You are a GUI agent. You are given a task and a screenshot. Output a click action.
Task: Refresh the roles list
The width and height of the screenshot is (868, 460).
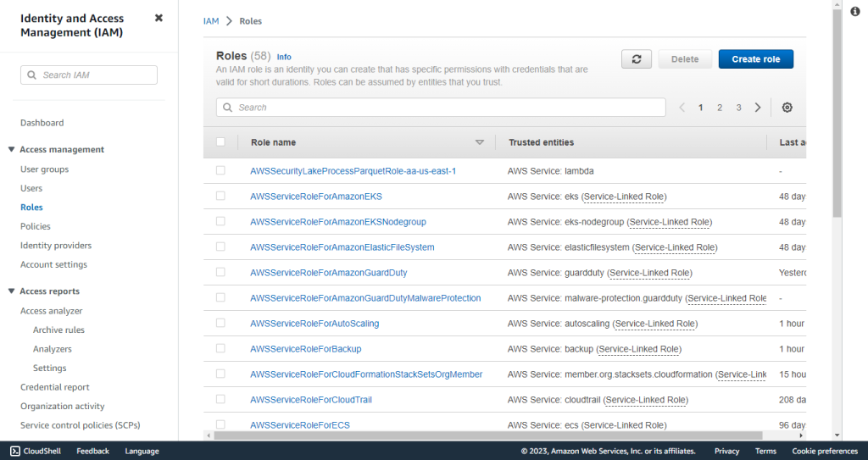(x=637, y=59)
